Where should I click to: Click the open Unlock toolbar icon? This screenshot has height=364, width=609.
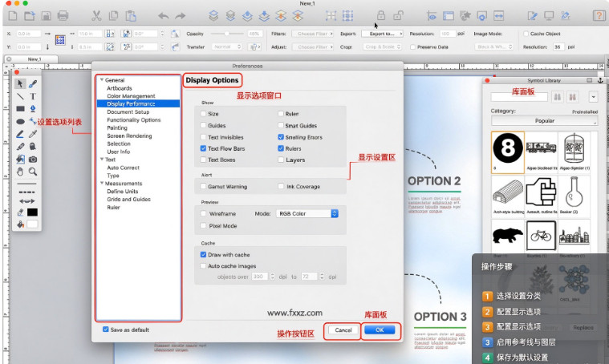(x=398, y=15)
